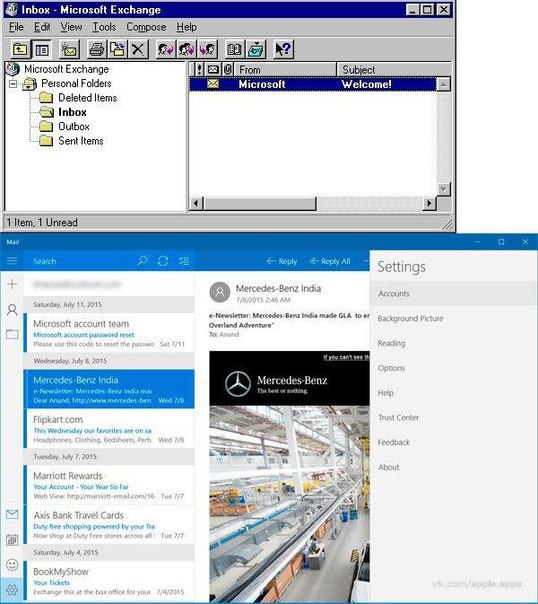The width and height of the screenshot is (538, 604).
Task: Sort by the attachment paperclip column header
Action: click(x=228, y=70)
